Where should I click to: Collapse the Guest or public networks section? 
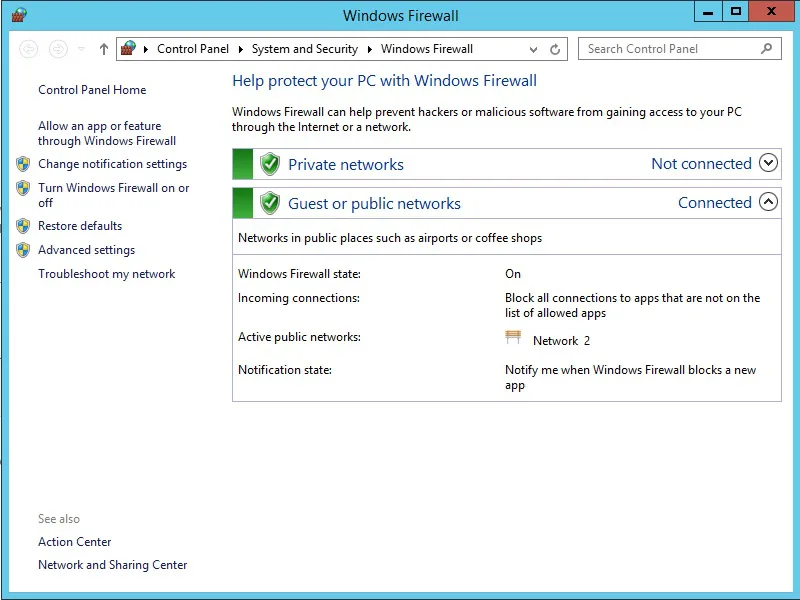768,202
